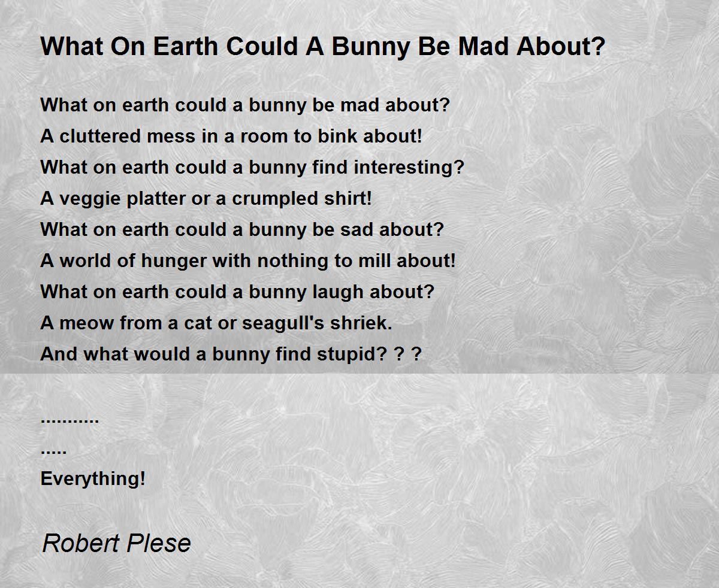Click the line 'what would a bunny find stupid'
The height and width of the screenshot is (588, 719).
point(231,354)
